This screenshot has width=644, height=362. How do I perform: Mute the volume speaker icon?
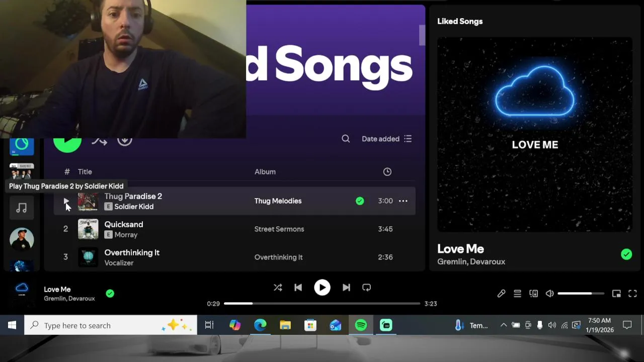pyautogui.click(x=550, y=294)
